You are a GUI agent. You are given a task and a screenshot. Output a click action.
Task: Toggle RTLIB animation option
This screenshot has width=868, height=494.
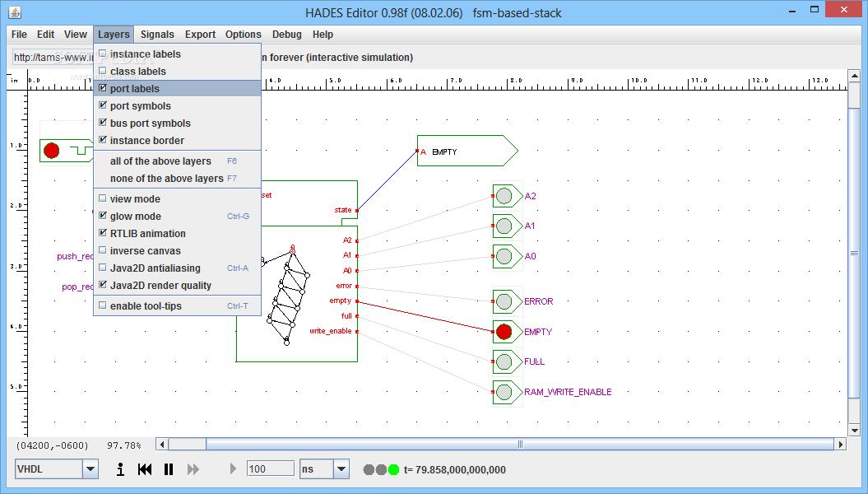tap(177, 233)
